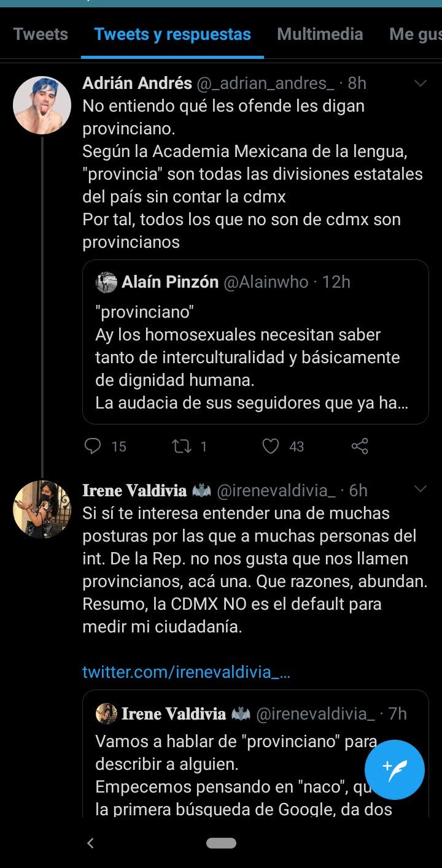Open the quoted tweet by Alaín Pinzón
This screenshot has width=442, height=868.
pyautogui.click(x=255, y=356)
